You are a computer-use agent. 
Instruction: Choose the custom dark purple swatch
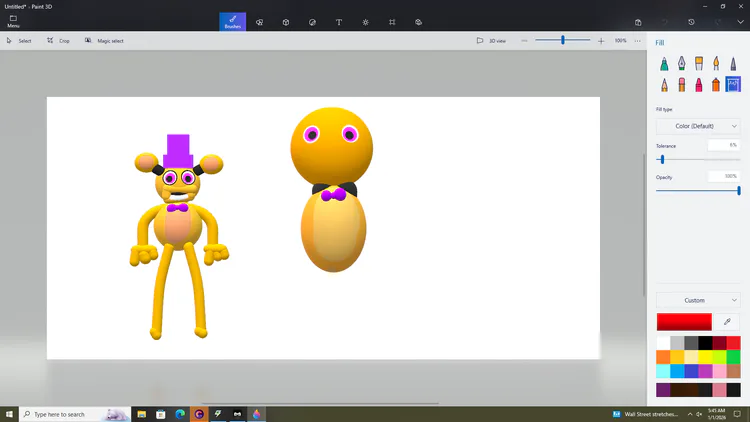(x=663, y=389)
